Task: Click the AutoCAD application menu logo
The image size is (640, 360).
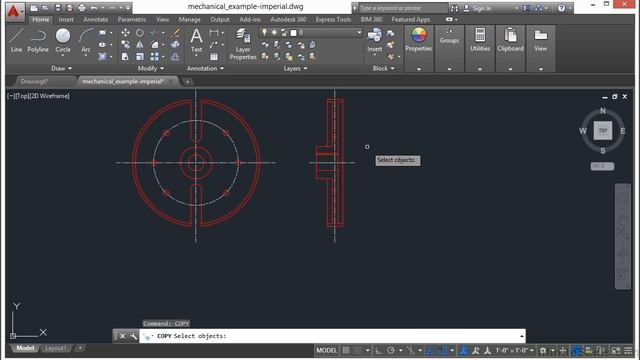Action: click(x=14, y=11)
